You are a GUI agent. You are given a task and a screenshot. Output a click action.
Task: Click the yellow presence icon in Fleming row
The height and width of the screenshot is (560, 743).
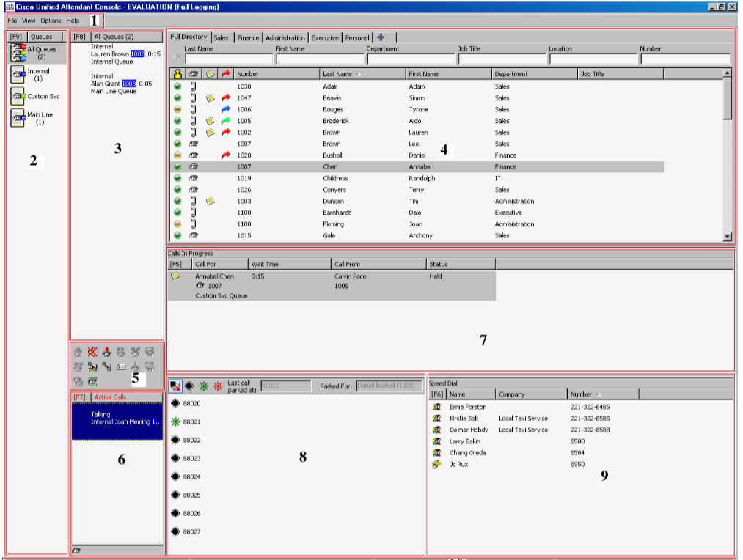[177, 224]
